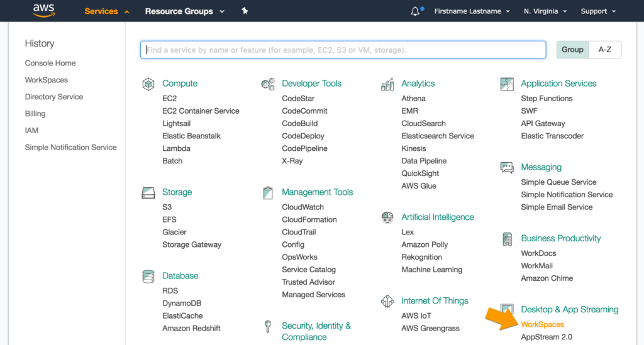Open AWS Greengrass

tap(430, 328)
